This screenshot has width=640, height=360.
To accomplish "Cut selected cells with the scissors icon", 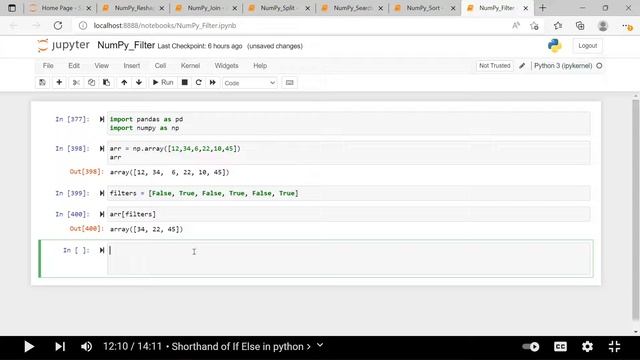I will click(76, 82).
